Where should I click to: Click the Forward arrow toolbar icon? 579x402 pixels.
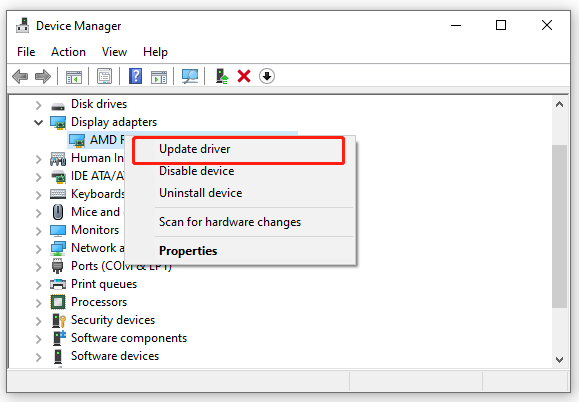click(x=43, y=76)
